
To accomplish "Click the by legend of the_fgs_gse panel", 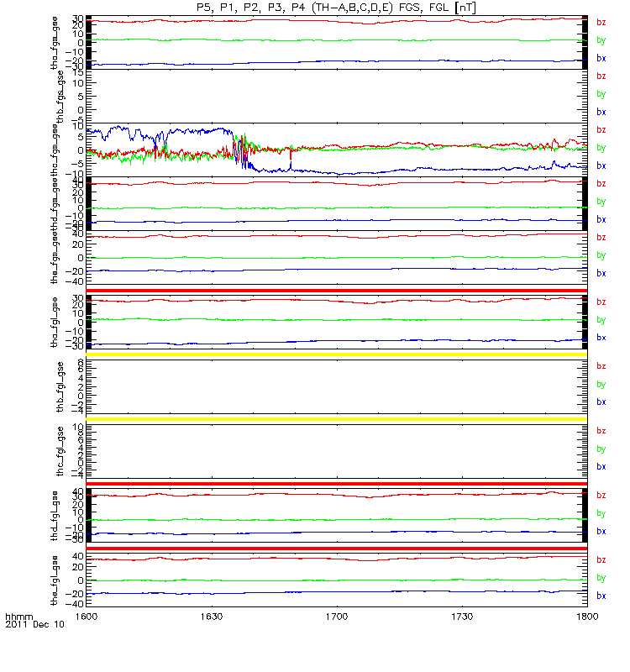I will [601, 255].
